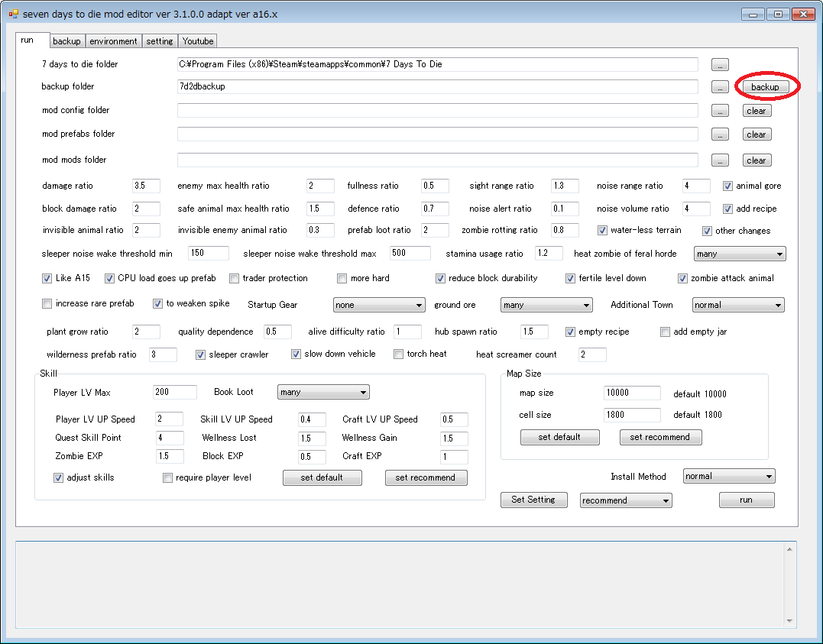Screen dimensions: 823x644
Task: Uncheck the add recipe option
Action: point(727,209)
